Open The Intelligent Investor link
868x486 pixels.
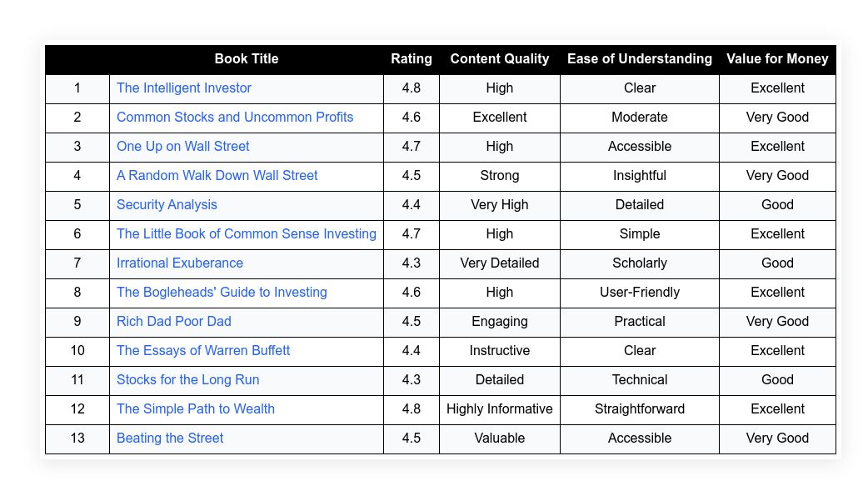point(184,88)
